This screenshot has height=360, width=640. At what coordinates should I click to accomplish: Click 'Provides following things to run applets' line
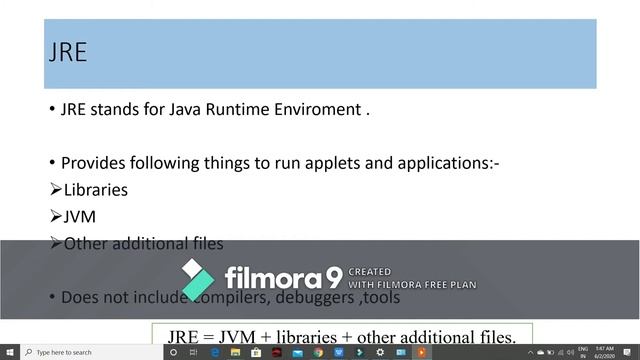[280, 163]
